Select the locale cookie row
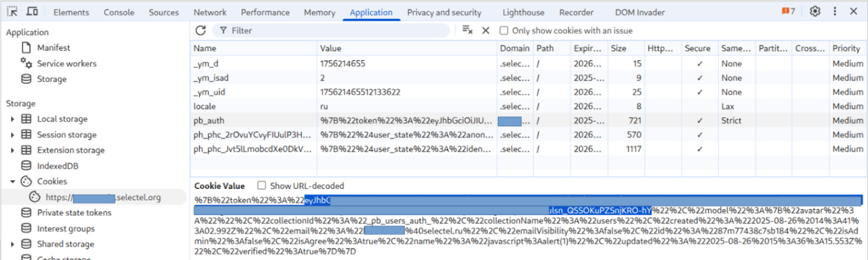The width and height of the screenshot is (868, 260). [529, 107]
